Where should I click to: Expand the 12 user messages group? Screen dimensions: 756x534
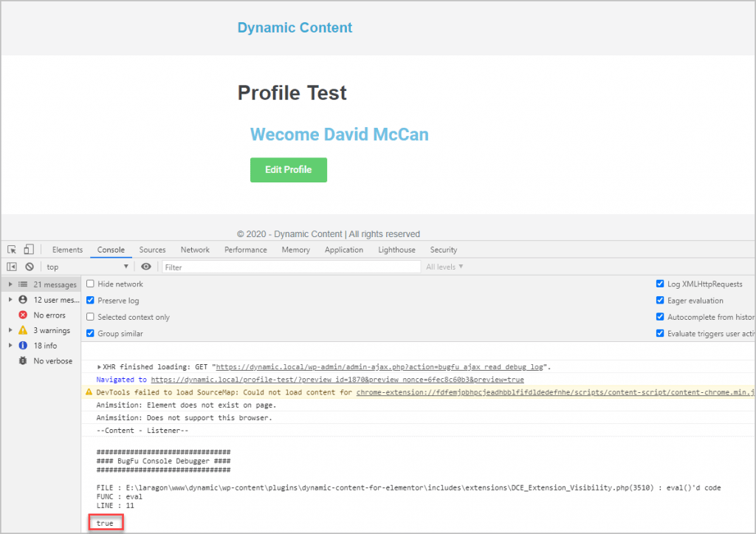click(x=10, y=300)
